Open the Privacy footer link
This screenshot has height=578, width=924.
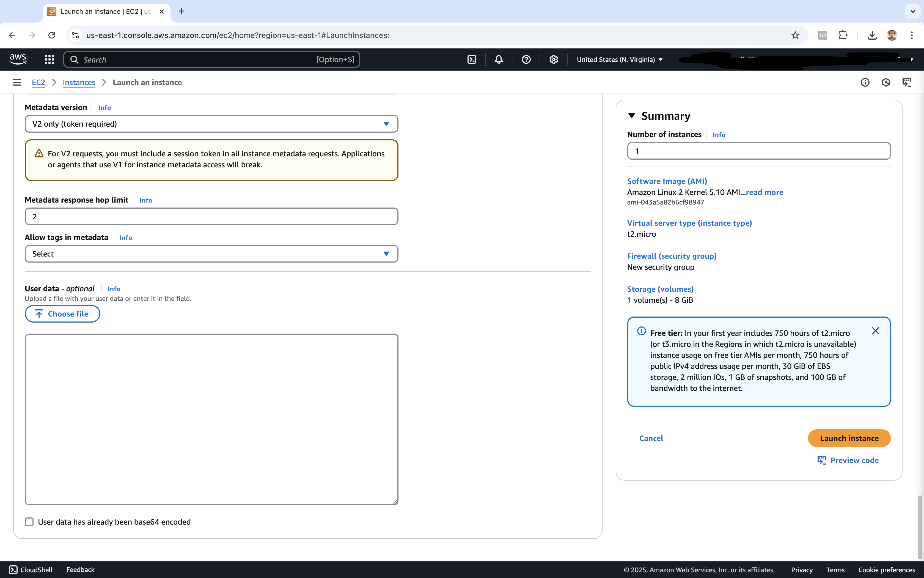click(801, 570)
